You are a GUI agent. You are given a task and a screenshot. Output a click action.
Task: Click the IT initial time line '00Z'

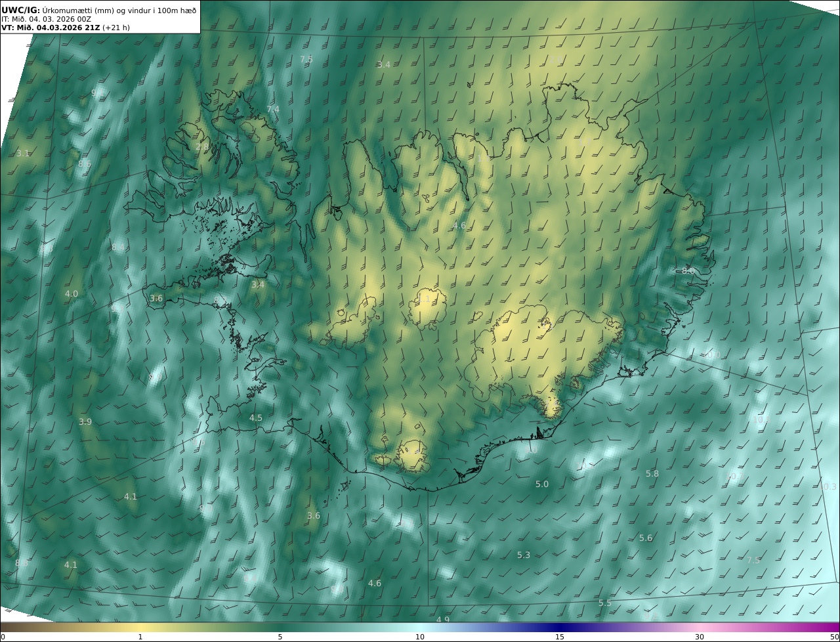coord(46,19)
